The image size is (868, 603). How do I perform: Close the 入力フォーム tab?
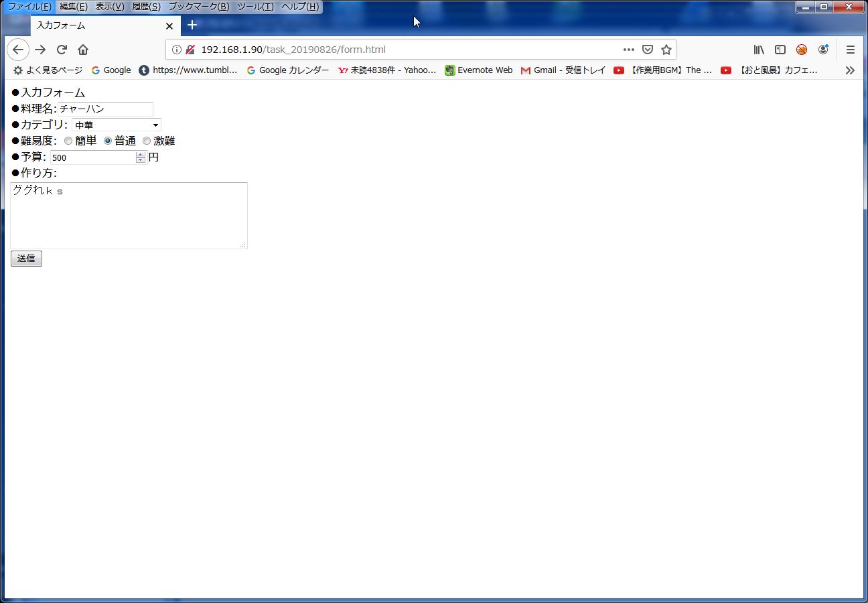[x=169, y=26]
